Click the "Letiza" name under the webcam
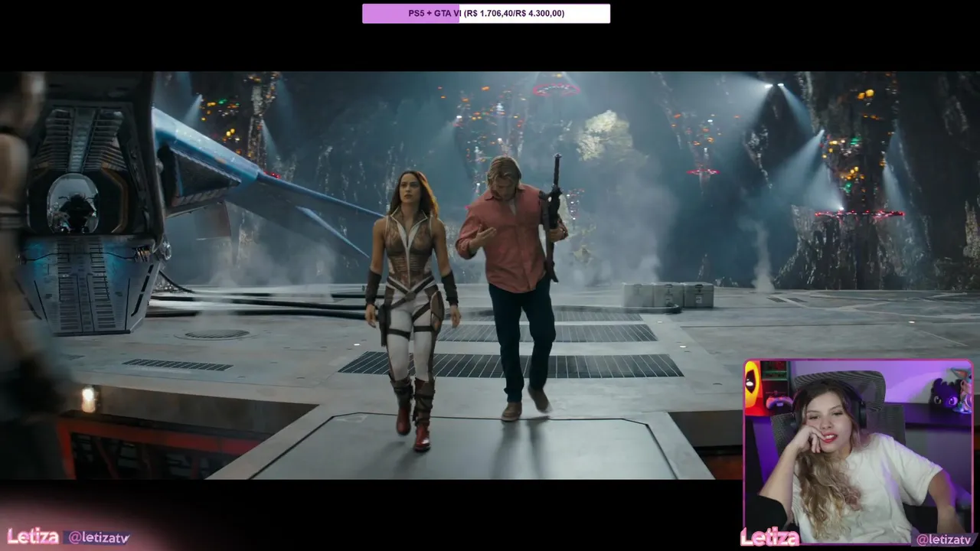 coord(769,538)
